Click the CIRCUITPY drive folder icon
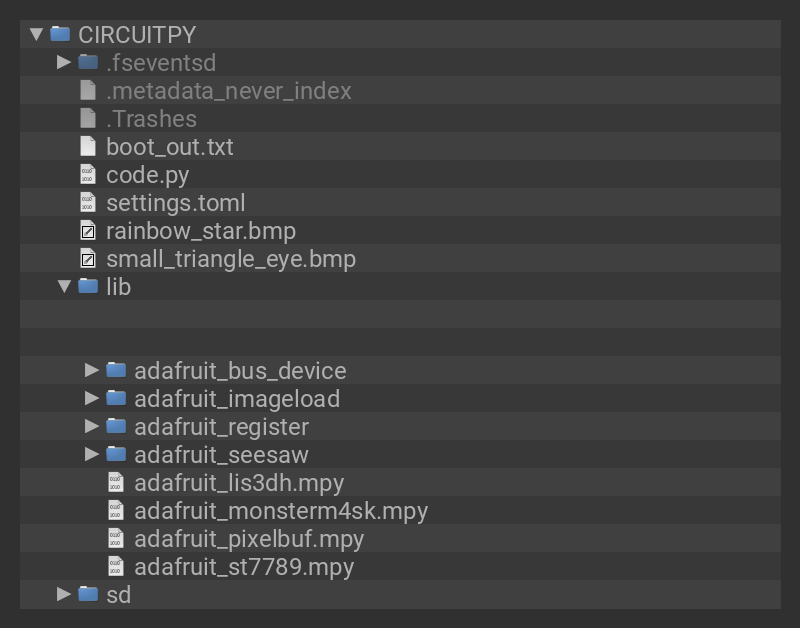This screenshot has height=628, width=800. [60, 34]
